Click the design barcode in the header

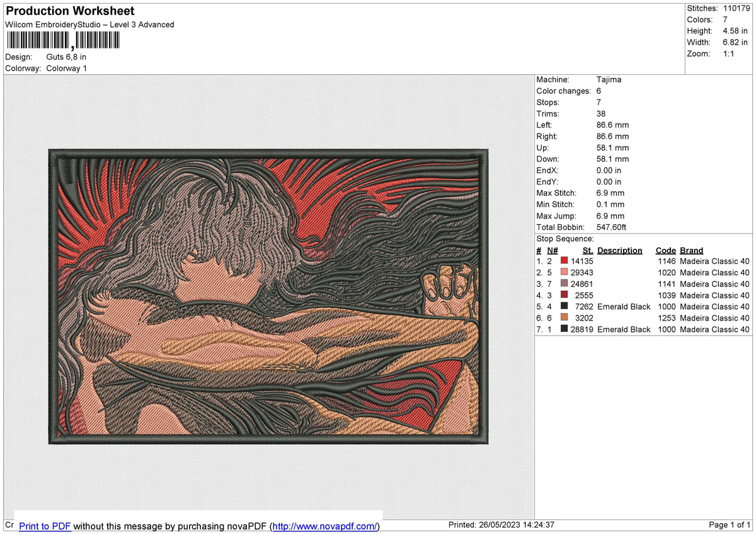[63, 41]
